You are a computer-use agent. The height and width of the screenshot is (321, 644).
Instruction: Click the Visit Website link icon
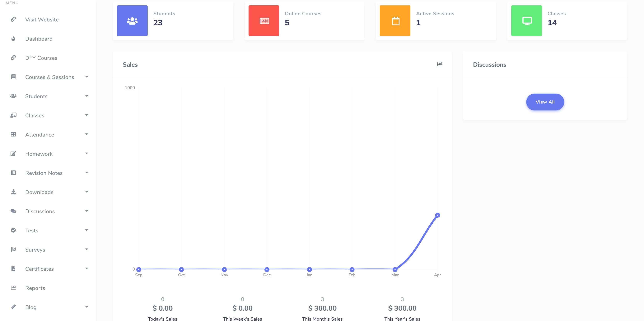[13, 19]
